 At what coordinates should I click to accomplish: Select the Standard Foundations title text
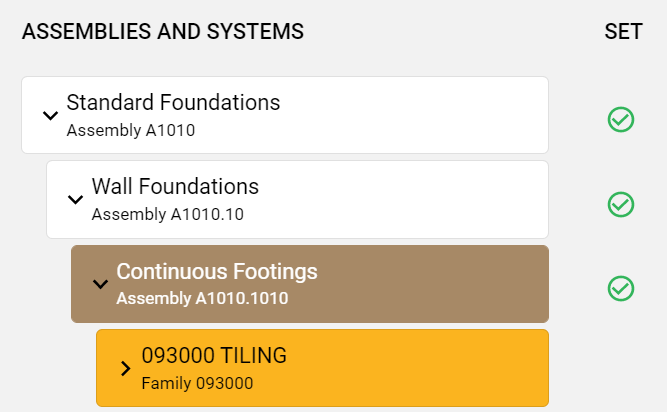173,102
